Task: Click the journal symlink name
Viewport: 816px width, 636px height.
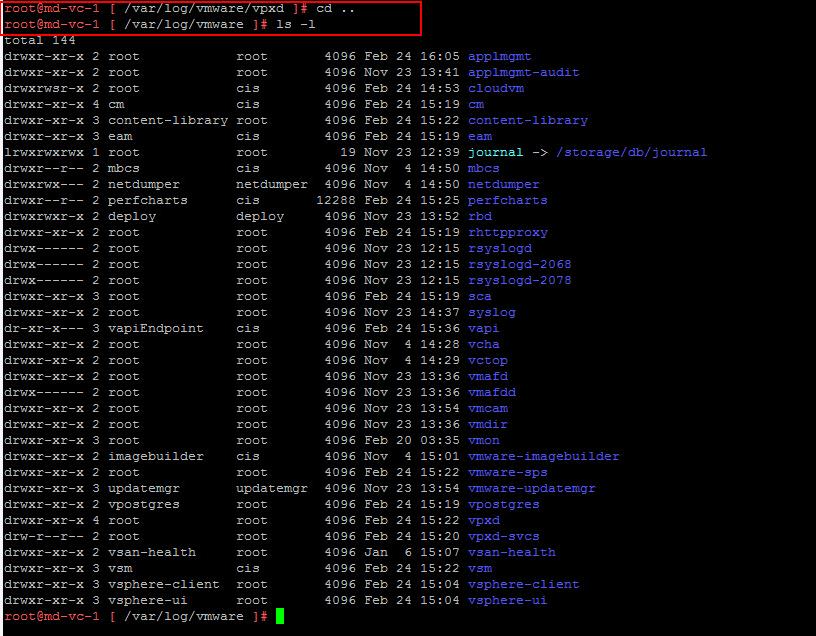Action: coord(495,153)
